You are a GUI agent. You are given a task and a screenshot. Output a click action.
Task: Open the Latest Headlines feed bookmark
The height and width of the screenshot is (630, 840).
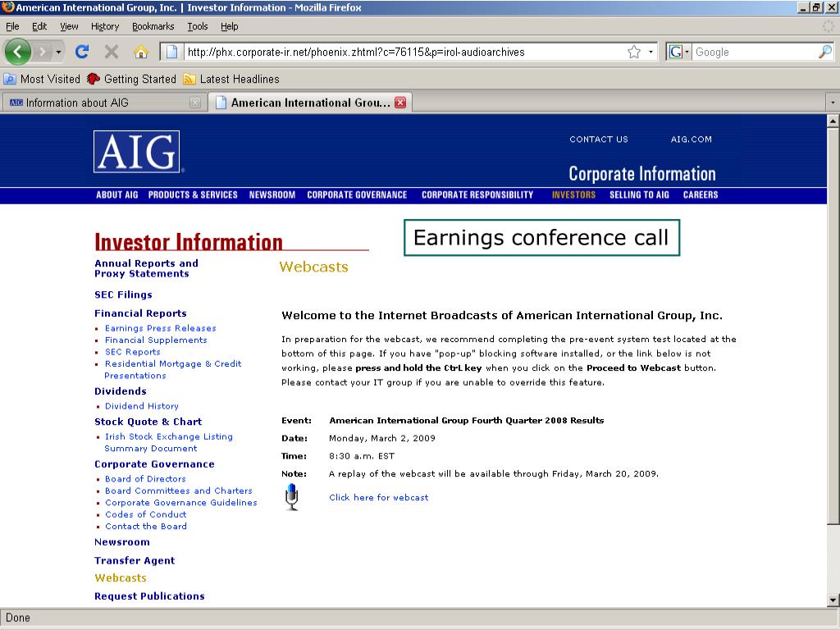(x=231, y=80)
